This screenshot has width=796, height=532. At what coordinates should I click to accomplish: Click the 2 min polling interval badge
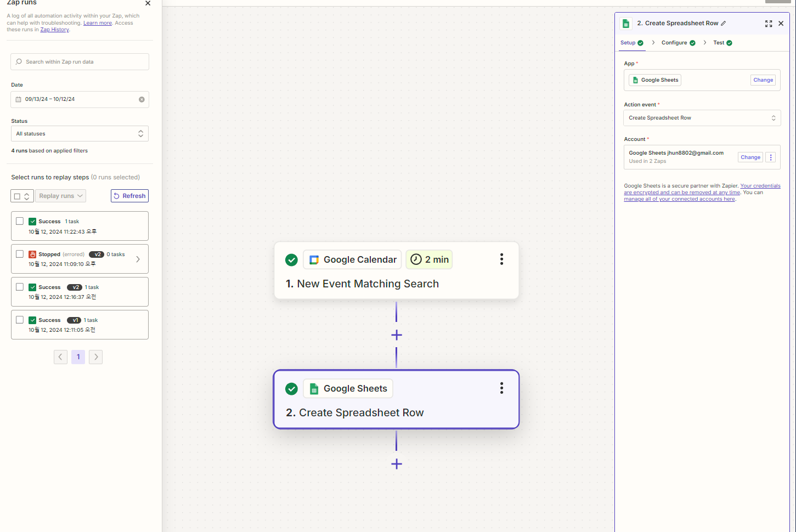[x=430, y=259]
